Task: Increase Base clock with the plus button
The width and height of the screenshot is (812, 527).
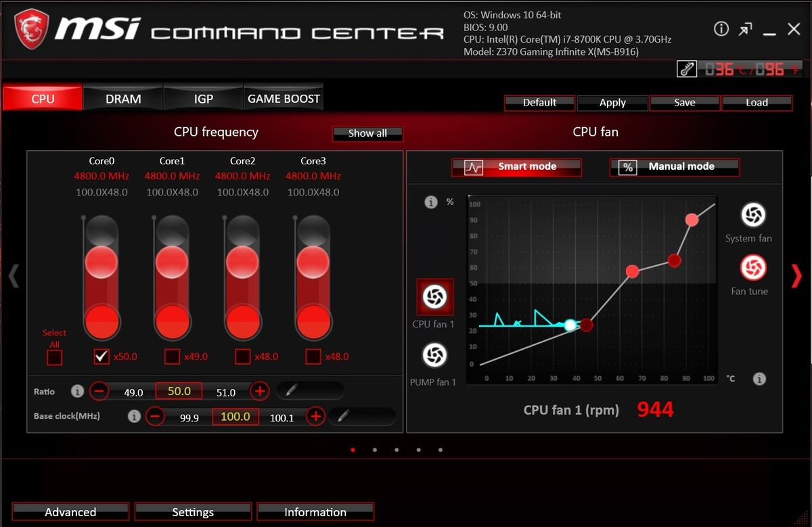Action: click(315, 416)
